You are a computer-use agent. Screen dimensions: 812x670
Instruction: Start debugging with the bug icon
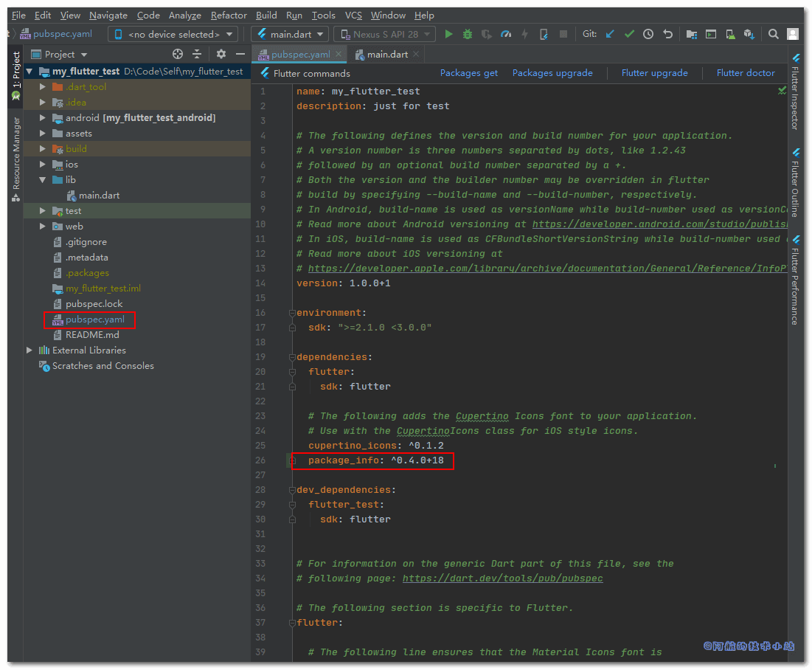tap(468, 34)
